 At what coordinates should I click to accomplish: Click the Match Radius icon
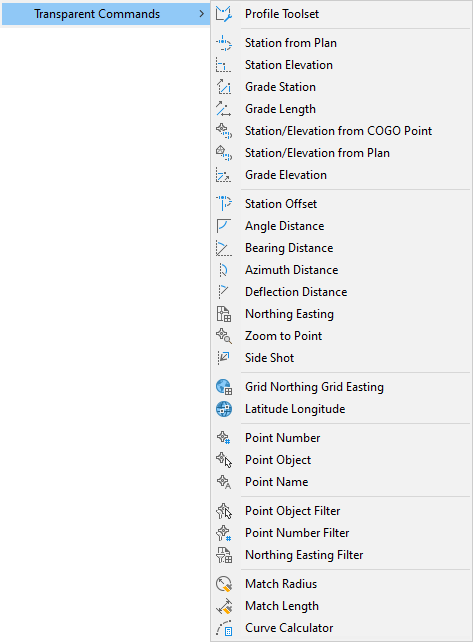224,584
